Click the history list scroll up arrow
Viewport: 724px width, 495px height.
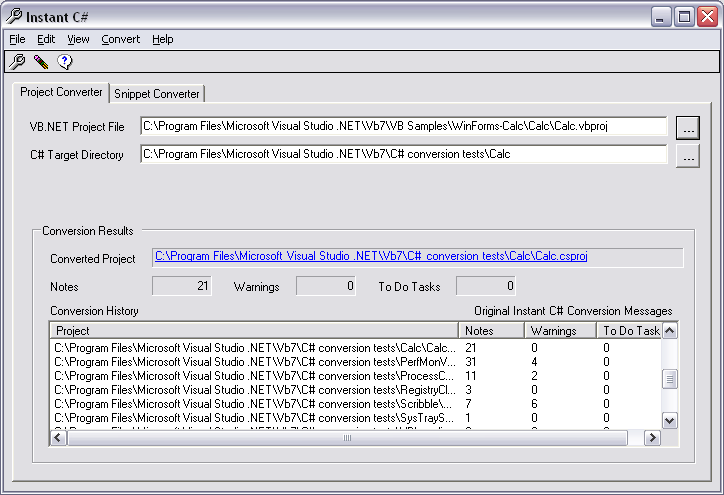point(670,331)
